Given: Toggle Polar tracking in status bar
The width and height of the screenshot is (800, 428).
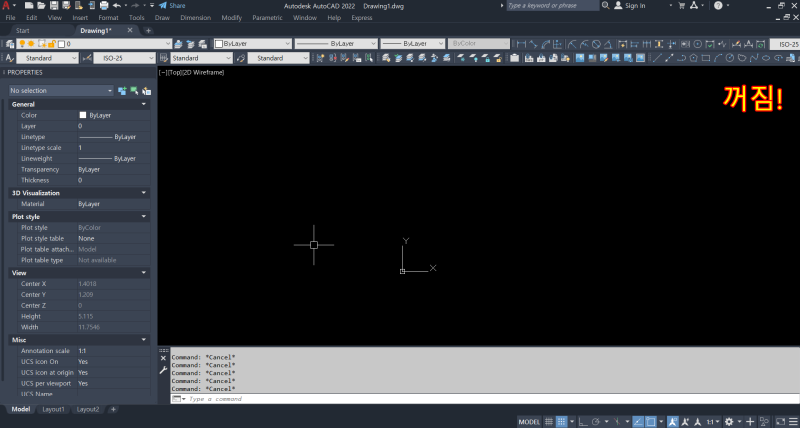Looking at the screenshot, I should (596, 422).
